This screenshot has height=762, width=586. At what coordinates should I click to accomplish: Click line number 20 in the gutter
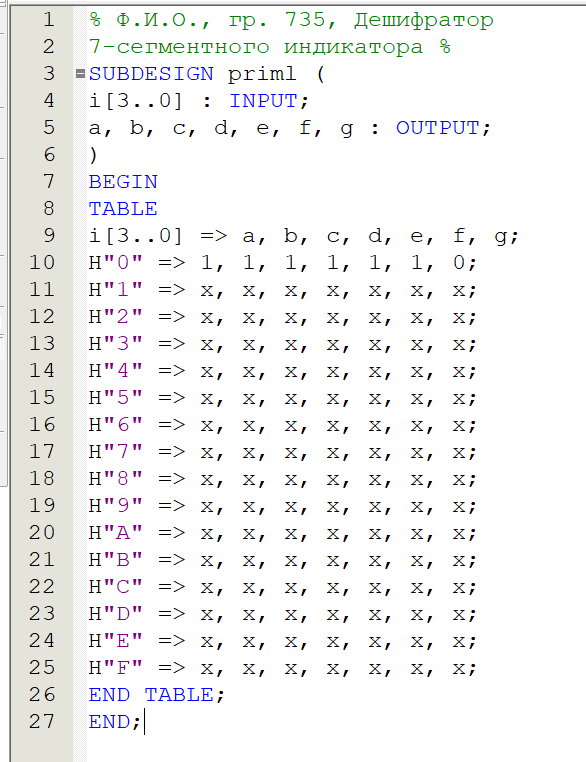coord(42,533)
